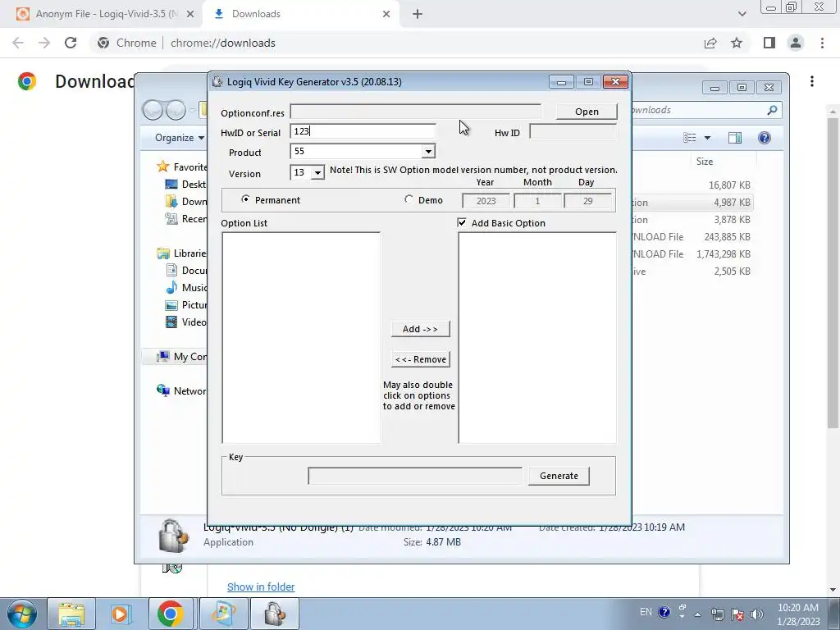Click the Show in folder link
Viewport: 840px width, 630px height.
click(261, 587)
